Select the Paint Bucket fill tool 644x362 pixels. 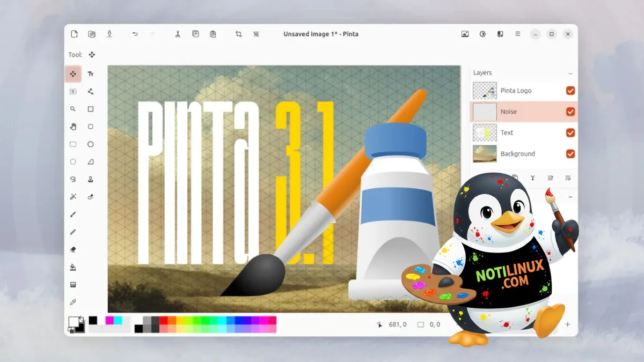pos(73,267)
